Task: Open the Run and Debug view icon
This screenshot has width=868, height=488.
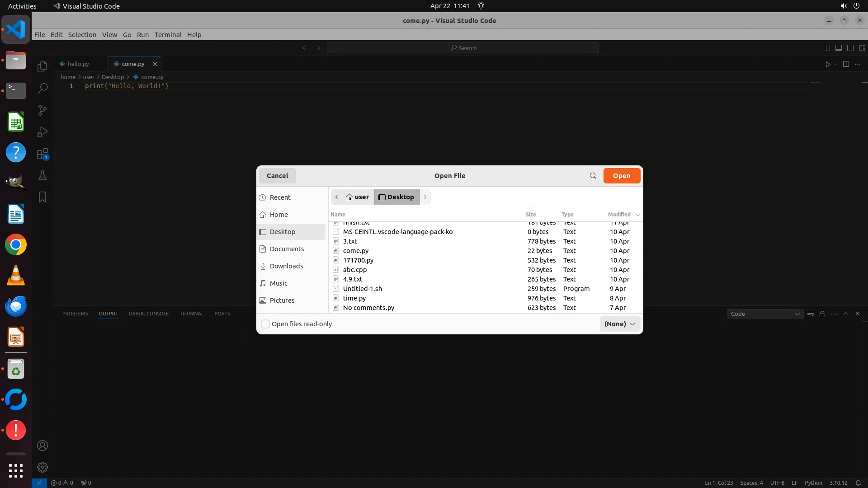Action: pyautogui.click(x=42, y=132)
